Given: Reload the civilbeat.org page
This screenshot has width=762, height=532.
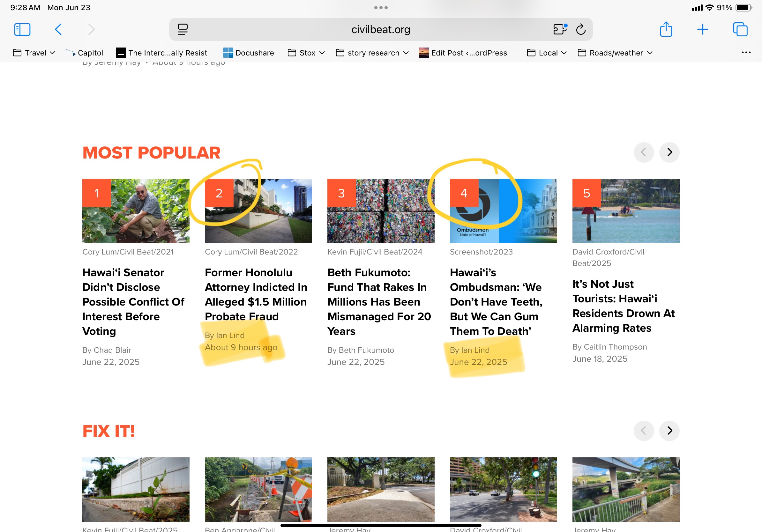Looking at the screenshot, I should (x=580, y=29).
